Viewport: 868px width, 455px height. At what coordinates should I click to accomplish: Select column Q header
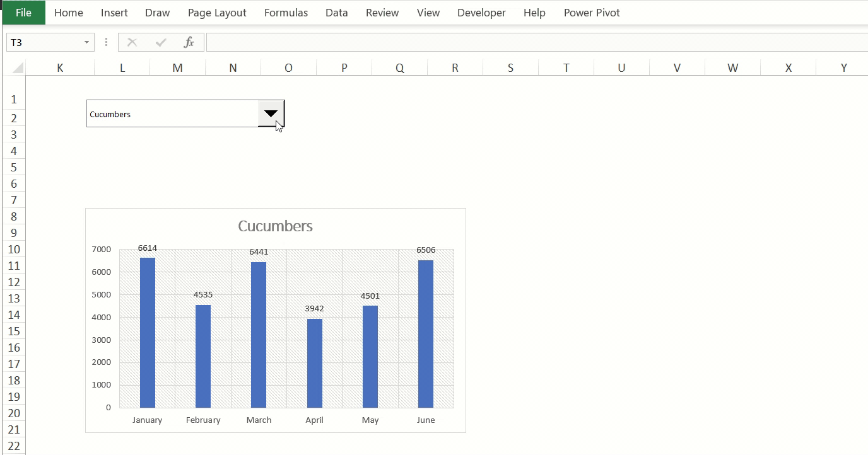pos(399,67)
